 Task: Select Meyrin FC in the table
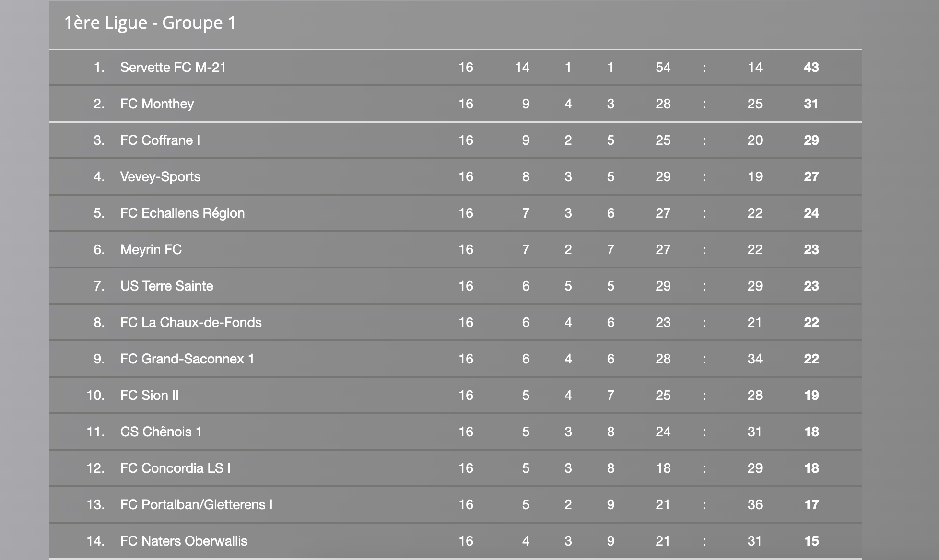coord(151,249)
